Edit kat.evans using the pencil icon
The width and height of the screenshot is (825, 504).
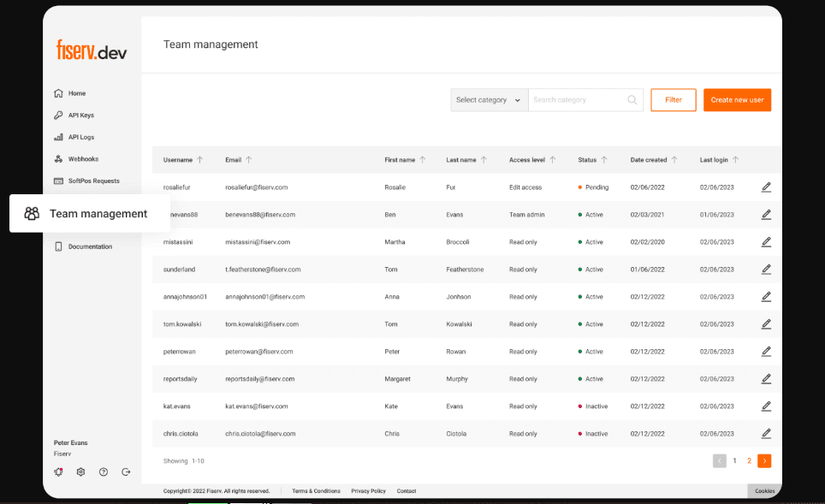pos(766,406)
